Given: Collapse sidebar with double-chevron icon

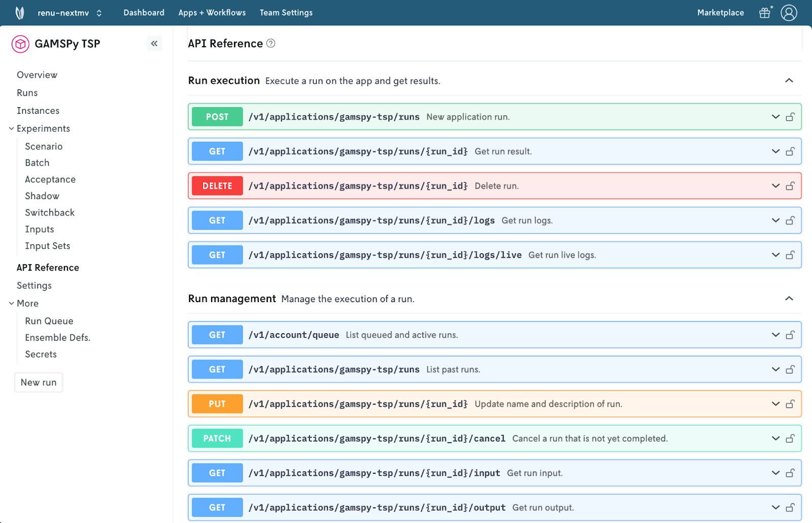Looking at the screenshot, I should [x=154, y=44].
